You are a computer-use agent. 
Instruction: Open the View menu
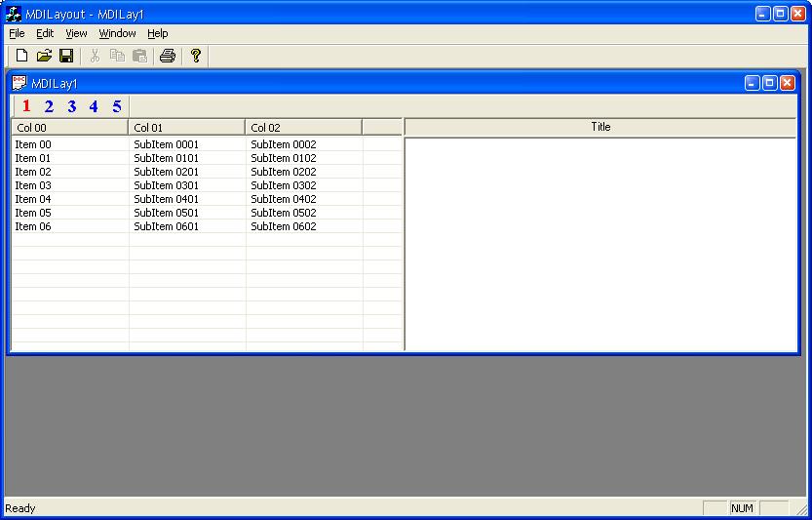76,34
